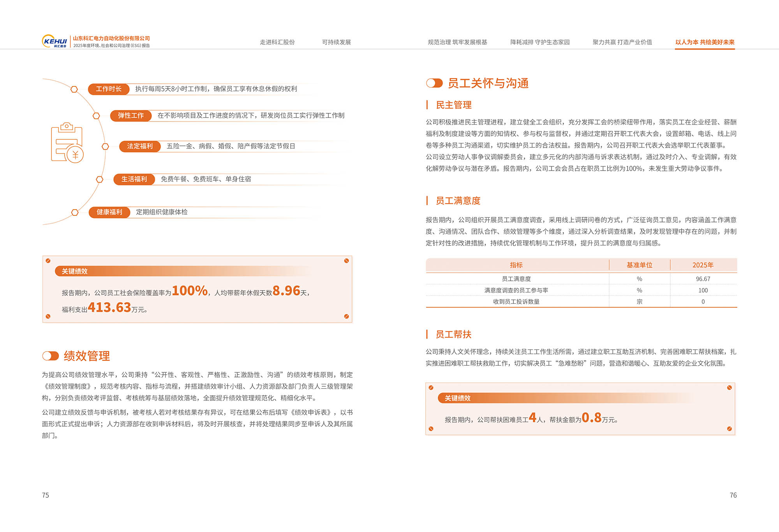Click hexagon marker beside 健康福利
This screenshot has width=779, height=532.
click(x=75, y=212)
